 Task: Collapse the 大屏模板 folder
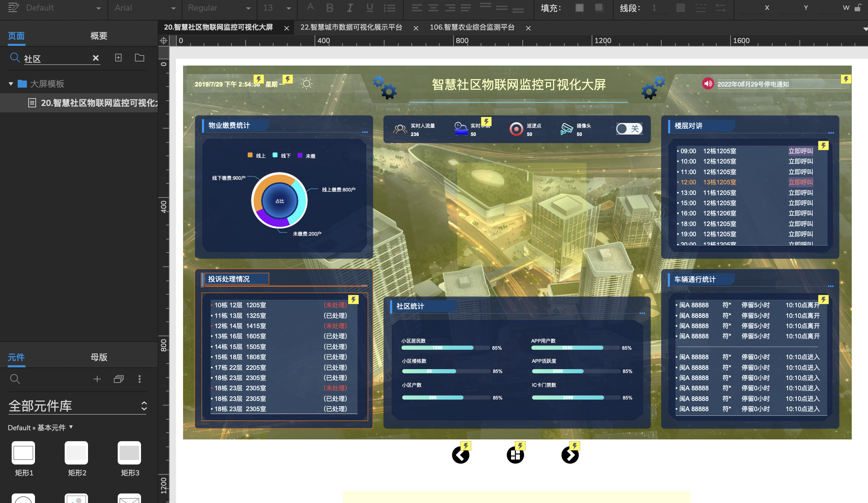[11, 84]
